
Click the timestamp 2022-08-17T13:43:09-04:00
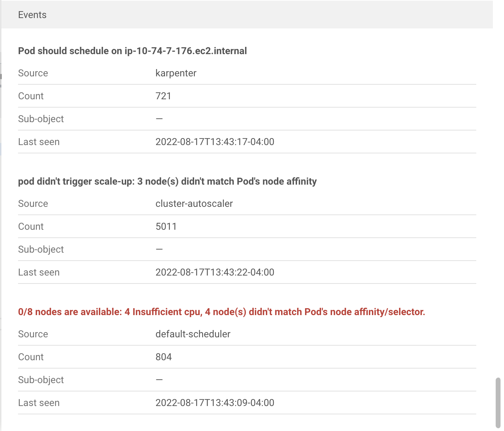pos(215,403)
